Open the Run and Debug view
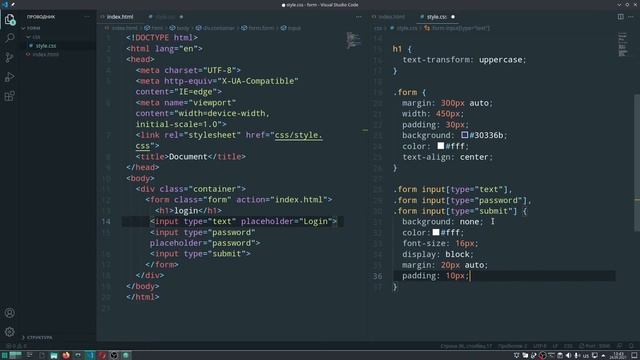640x360 pixels. pyautogui.click(x=9, y=77)
